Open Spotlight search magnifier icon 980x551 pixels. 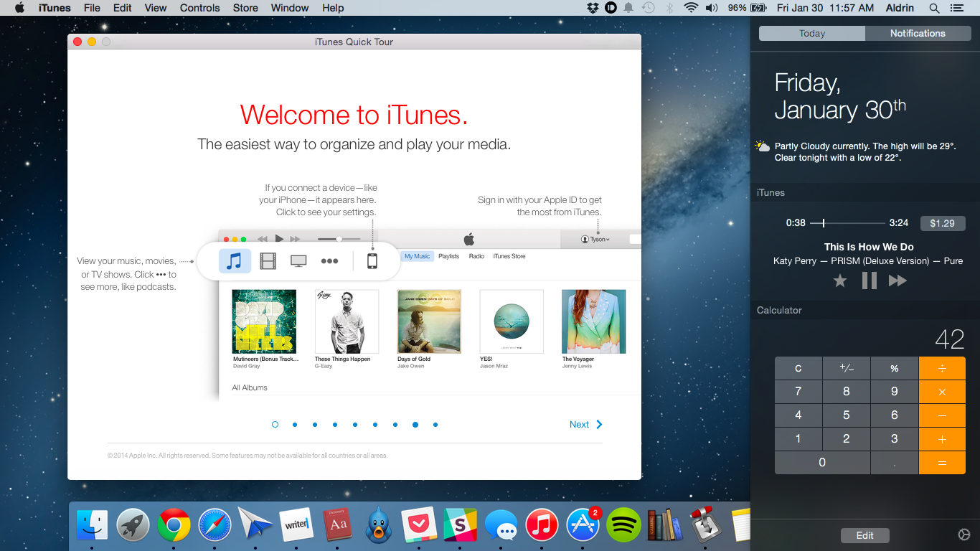(934, 8)
